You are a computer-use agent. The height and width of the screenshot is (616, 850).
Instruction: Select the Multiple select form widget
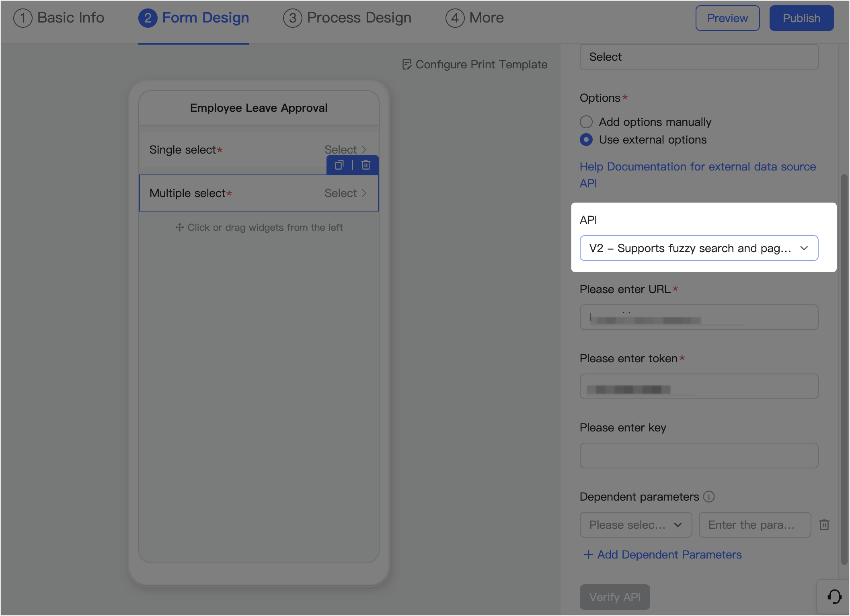tap(259, 193)
